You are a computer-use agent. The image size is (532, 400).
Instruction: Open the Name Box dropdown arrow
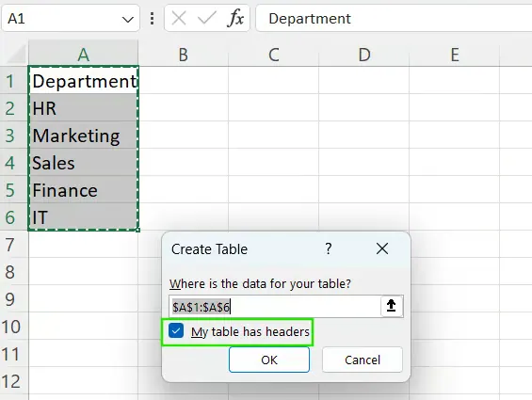point(127,20)
